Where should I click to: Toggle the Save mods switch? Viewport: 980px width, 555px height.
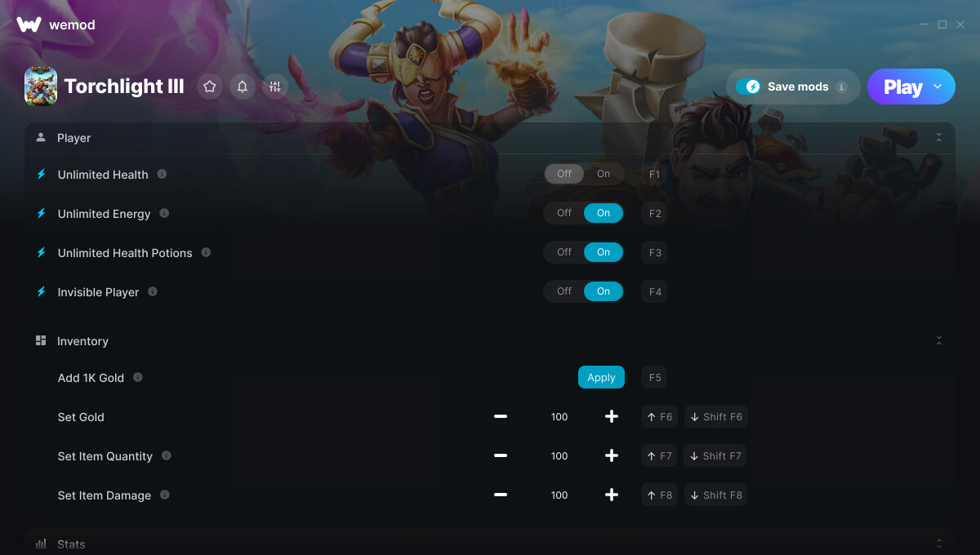click(748, 87)
